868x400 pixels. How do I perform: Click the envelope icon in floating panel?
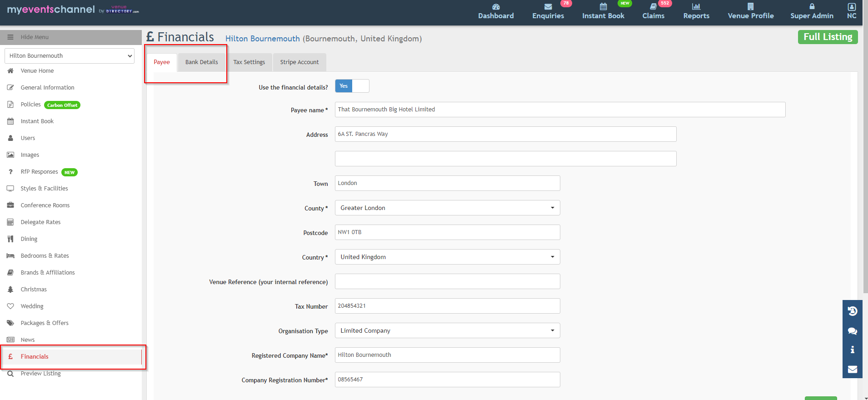[853, 369]
